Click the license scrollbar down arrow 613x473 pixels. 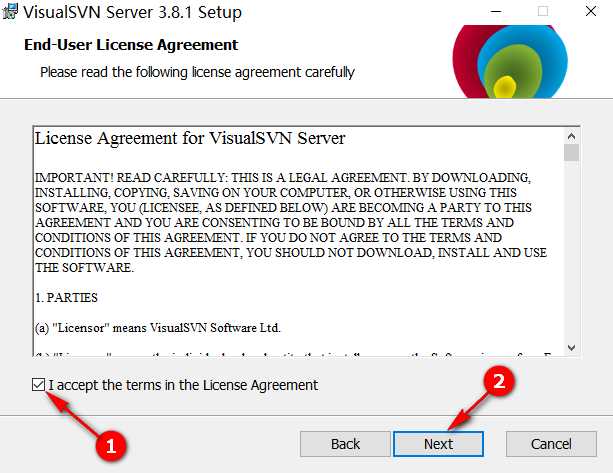[571, 346]
